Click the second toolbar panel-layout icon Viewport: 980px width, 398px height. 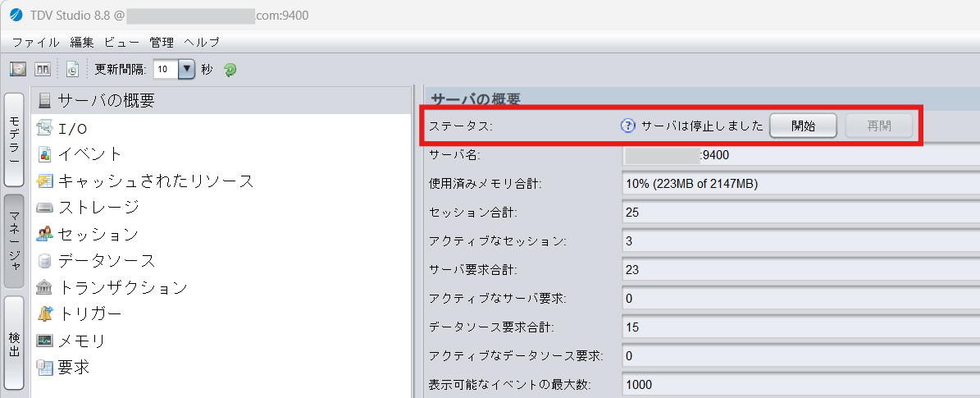click(x=42, y=70)
